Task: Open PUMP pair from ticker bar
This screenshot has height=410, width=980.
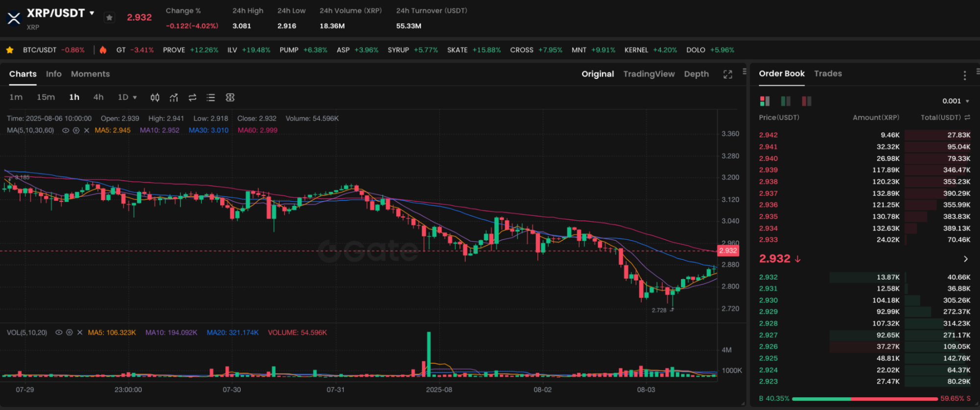Action: [303, 50]
